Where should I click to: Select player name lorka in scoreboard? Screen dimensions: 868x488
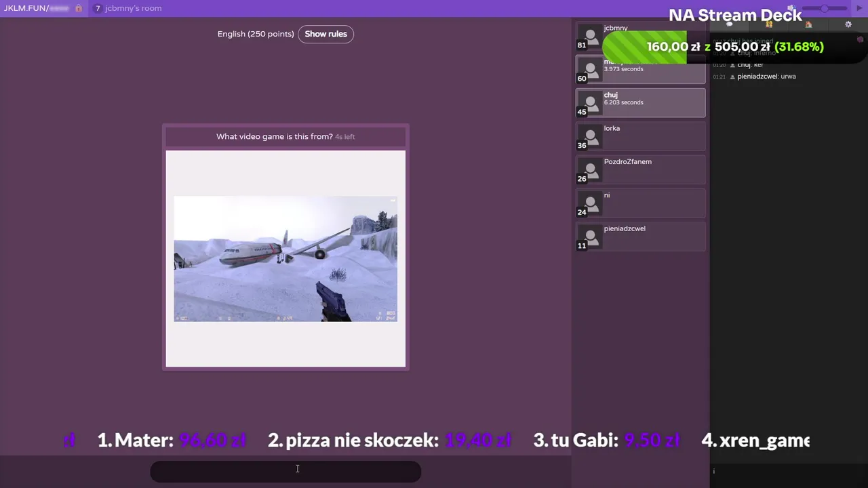coord(612,128)
